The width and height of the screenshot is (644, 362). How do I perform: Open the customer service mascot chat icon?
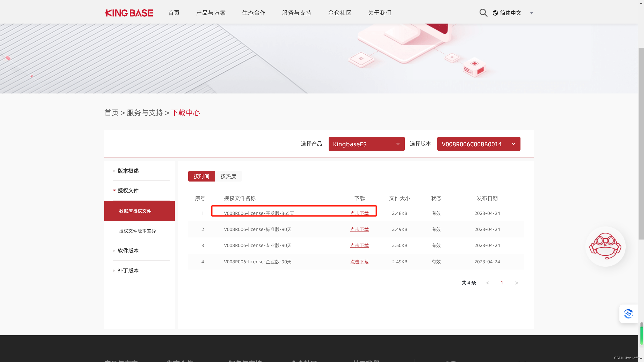[x=605, y=246]
